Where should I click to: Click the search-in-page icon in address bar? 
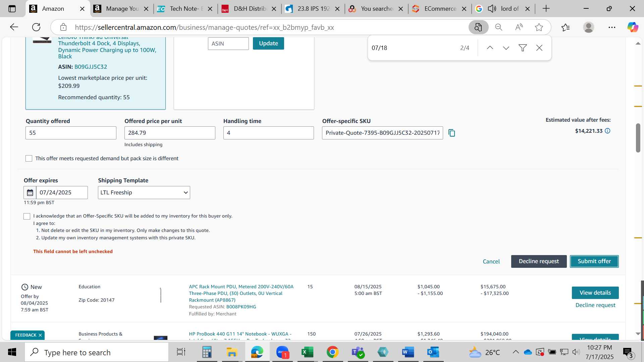point(478,27)
